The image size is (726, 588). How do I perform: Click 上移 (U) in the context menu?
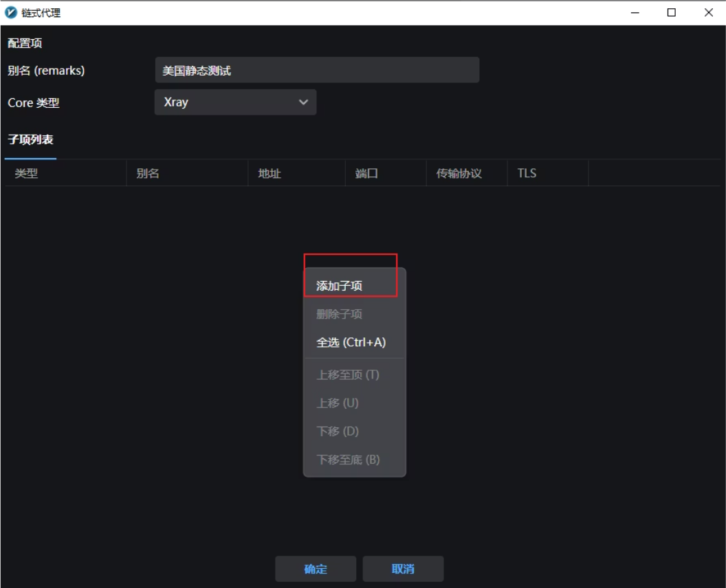[x=338, y=403]
